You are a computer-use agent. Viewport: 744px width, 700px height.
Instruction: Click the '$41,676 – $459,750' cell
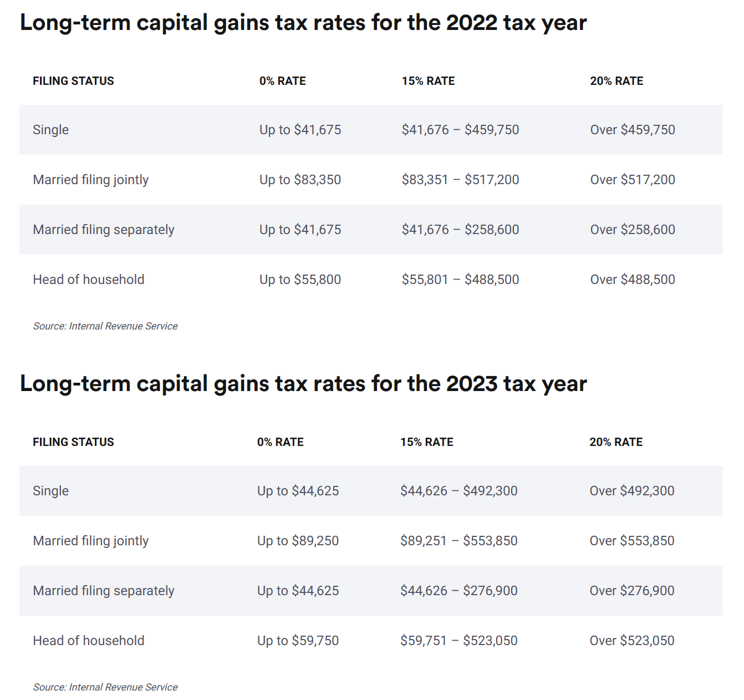(460, 130)
